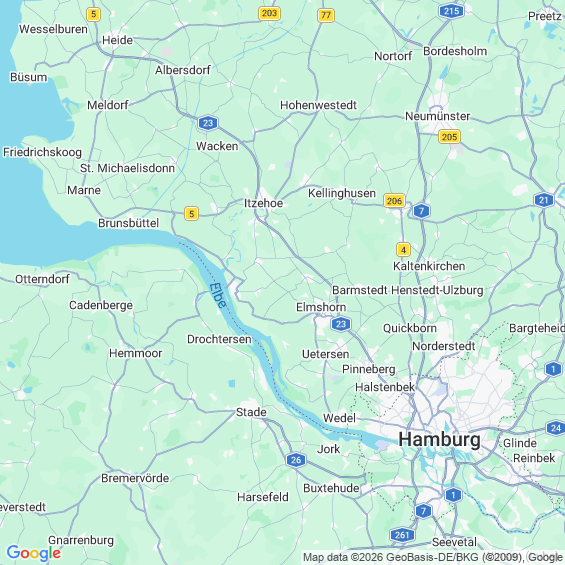Click the Google logo
This screenshot has height=565, width=565.
point(34,553)
